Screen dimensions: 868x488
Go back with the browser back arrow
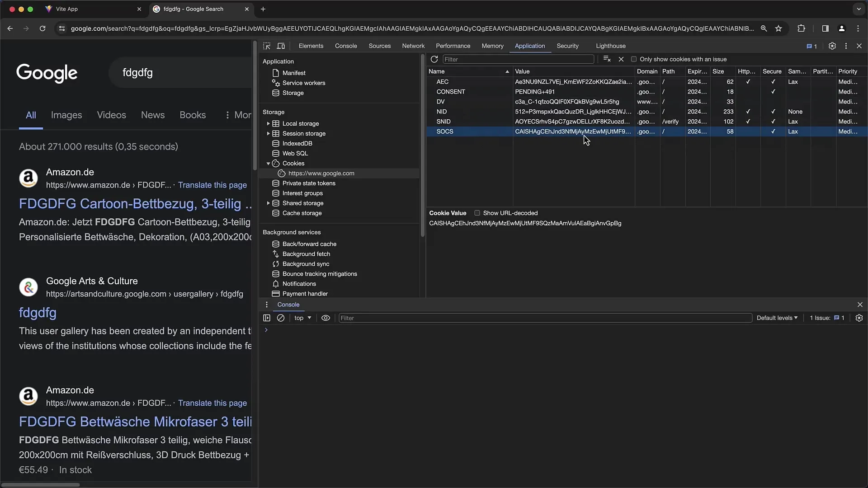[x=10, y=28]
